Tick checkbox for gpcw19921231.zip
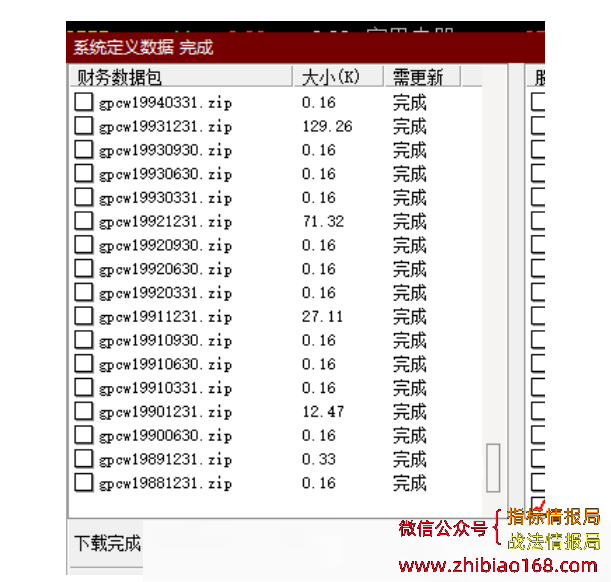Screen dimensions: 611x582 pos(84,221)
